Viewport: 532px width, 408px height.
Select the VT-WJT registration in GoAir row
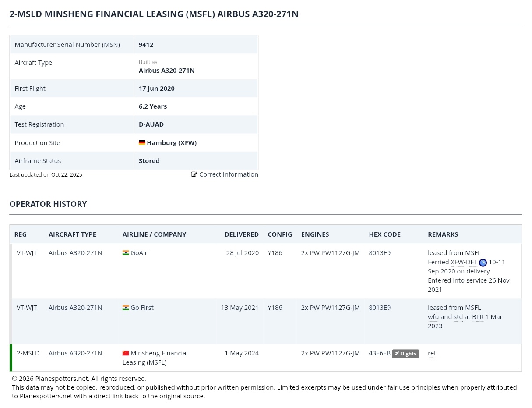click(27, 253)
